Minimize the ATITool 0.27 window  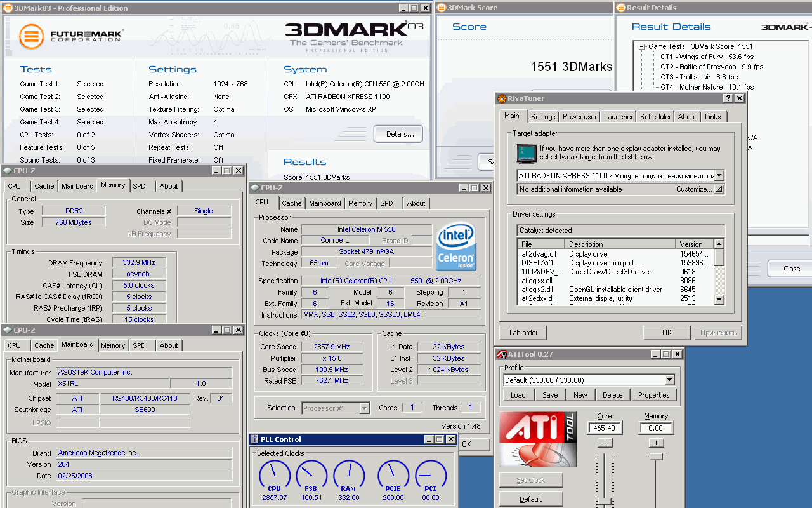[654, 354]
